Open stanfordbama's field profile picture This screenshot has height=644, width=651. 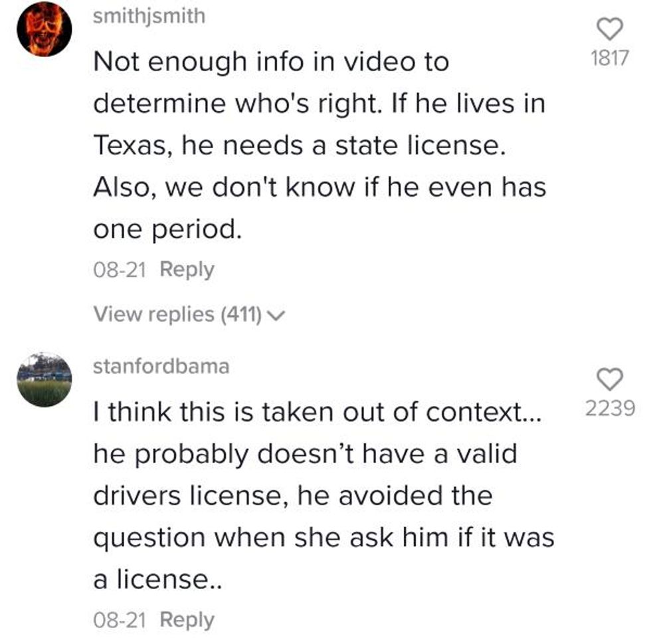point(45,379)
